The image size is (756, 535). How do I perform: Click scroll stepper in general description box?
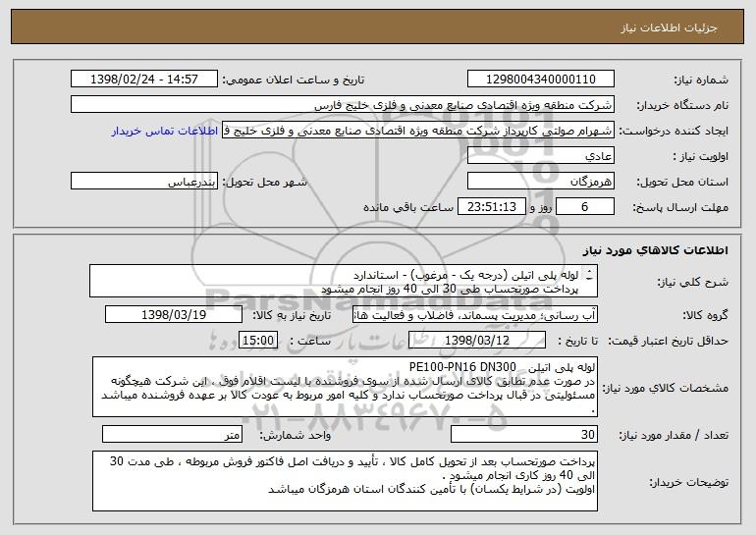click(x=590, y=275)
